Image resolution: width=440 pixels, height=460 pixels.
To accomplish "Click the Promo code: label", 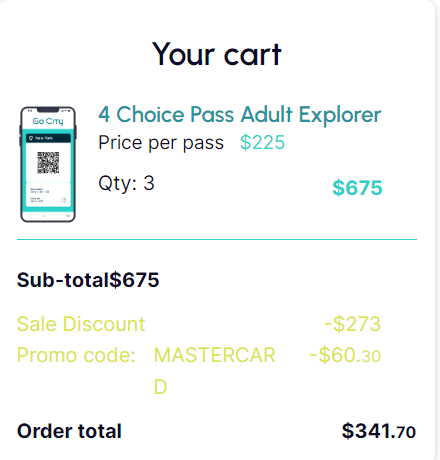I will (x=76, y=355).
